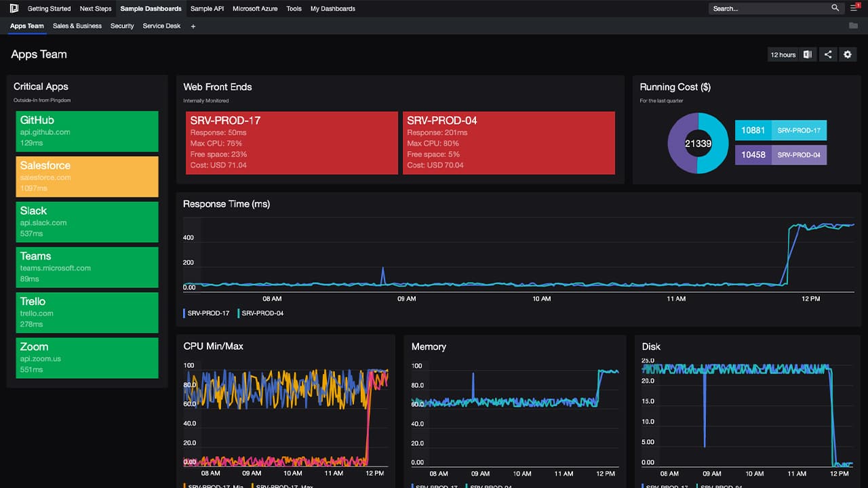
Task: Switch to Apps Team tab
Action: tap(27, 26)
